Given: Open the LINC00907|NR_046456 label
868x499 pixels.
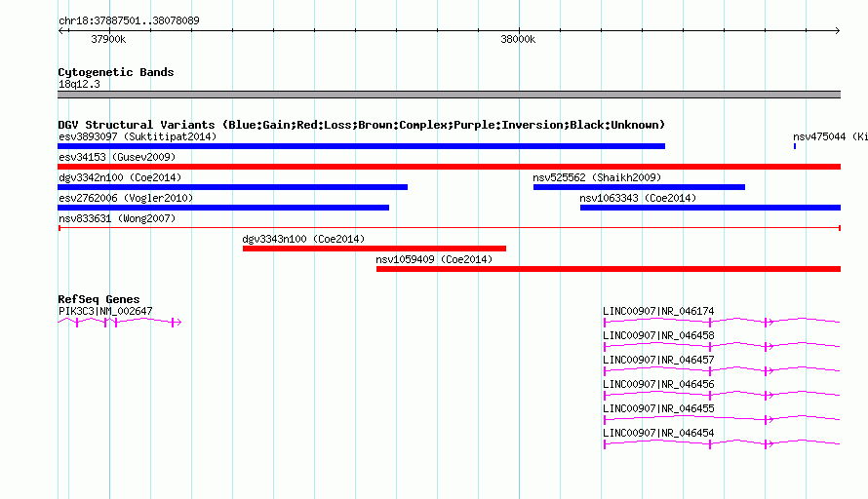Looking at the screenshot, I should coord(658,384).
